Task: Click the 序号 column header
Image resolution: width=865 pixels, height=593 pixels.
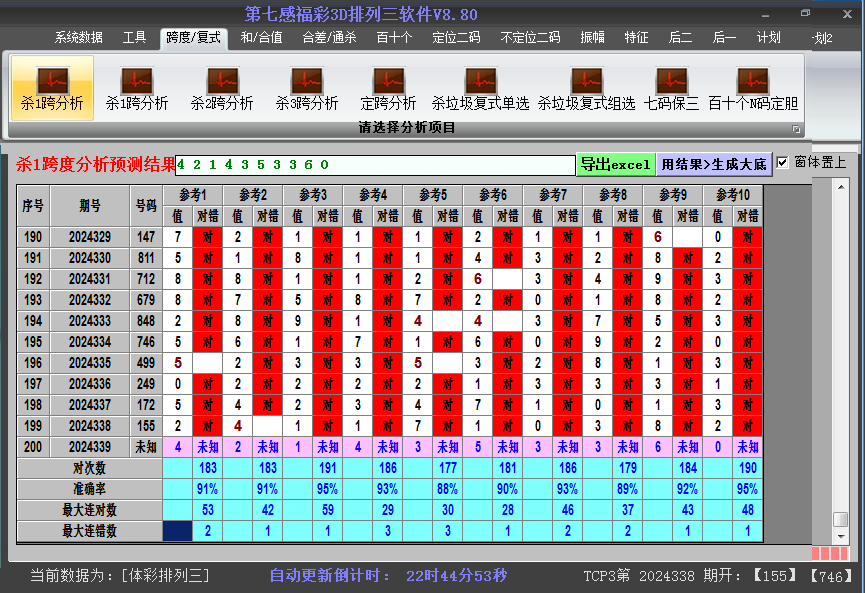Action: pyautogui.click(x=33, y=206)
